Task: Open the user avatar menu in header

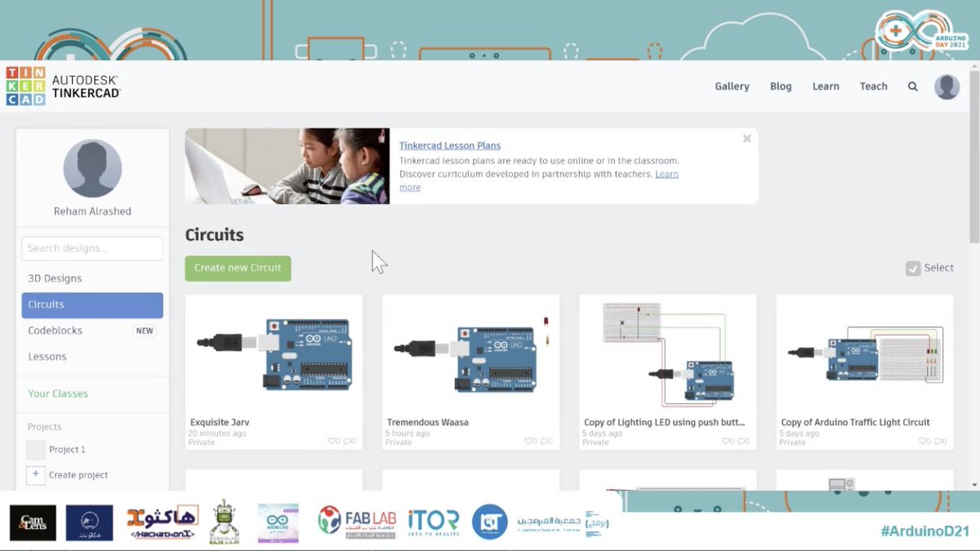Action: (x=947, y=87)
